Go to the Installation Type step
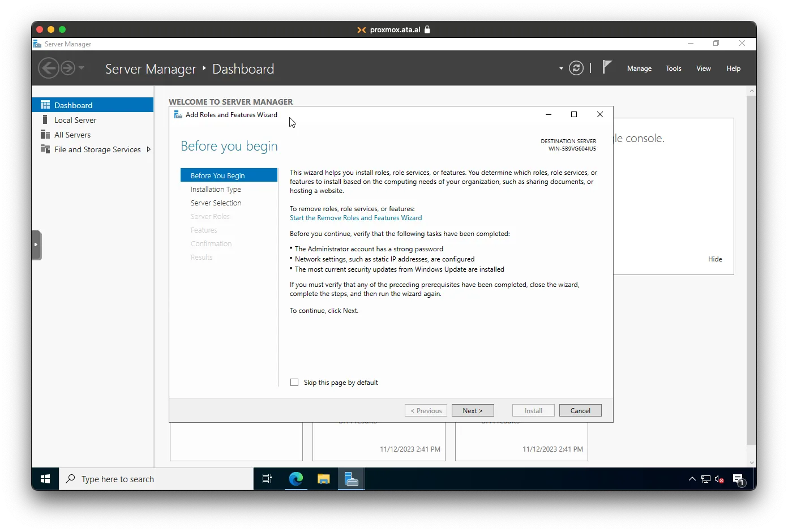The image size is (788, 532). click(216, 190)
